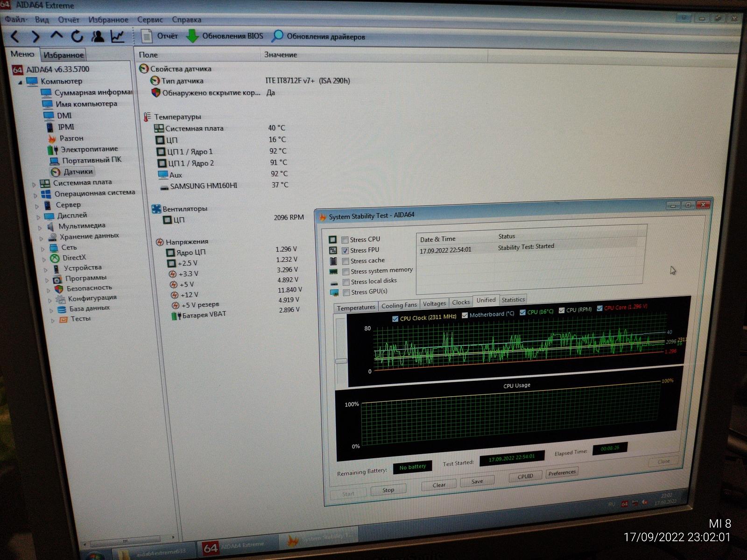Switch to the Cooling Fans tab
The image size is (747, 560).
399,305
